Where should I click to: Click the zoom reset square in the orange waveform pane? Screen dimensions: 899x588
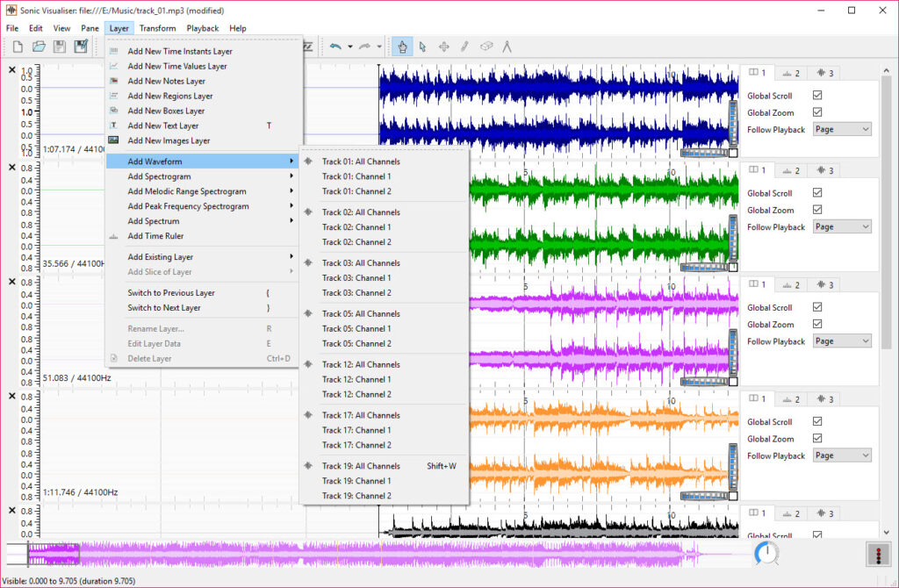pyautogui.click(x=733, y=496)
